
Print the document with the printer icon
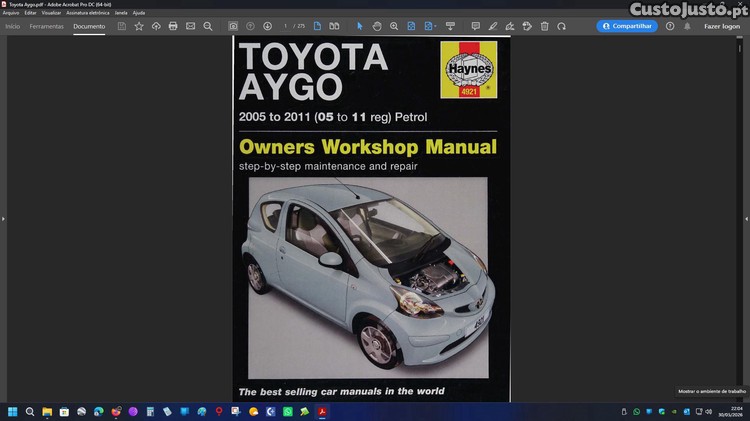173,26
